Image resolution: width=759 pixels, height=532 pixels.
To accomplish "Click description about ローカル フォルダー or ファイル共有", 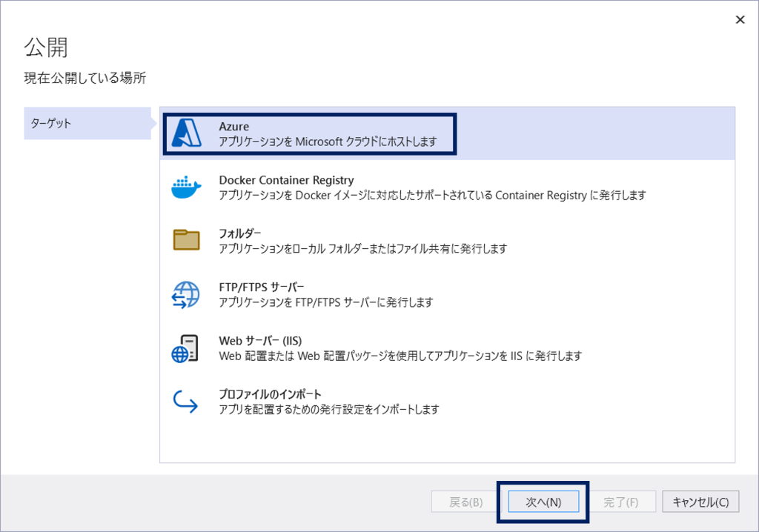I will click(x=362, y=249).
